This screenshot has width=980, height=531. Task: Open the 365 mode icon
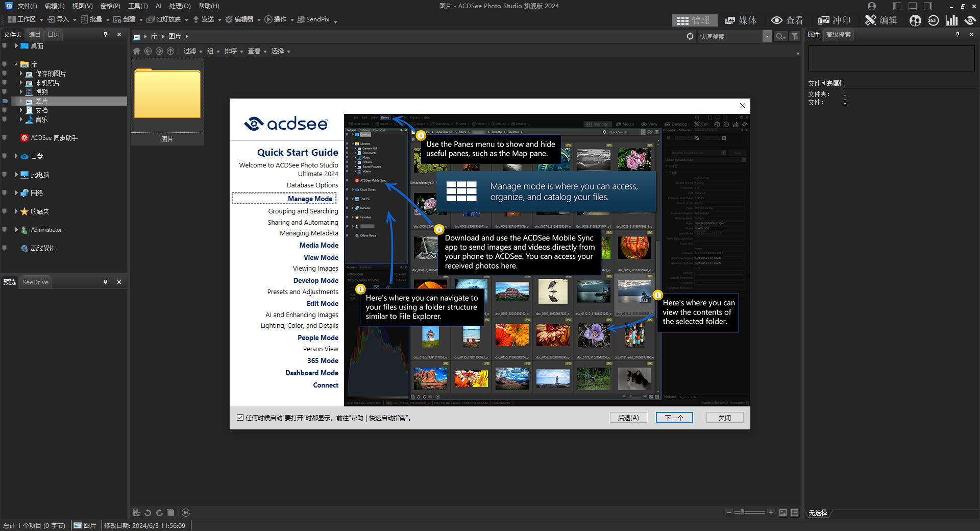click(933, 20)
